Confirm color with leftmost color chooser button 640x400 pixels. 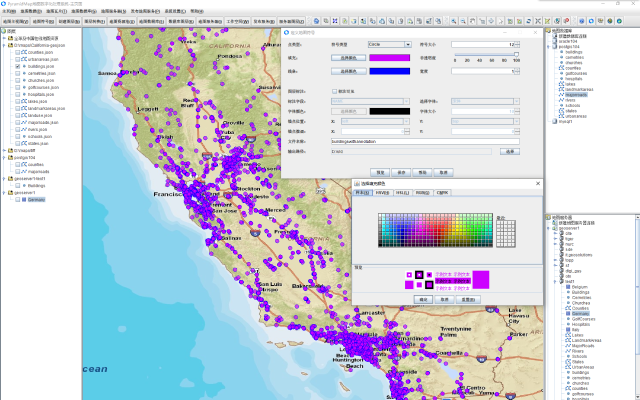423,300
